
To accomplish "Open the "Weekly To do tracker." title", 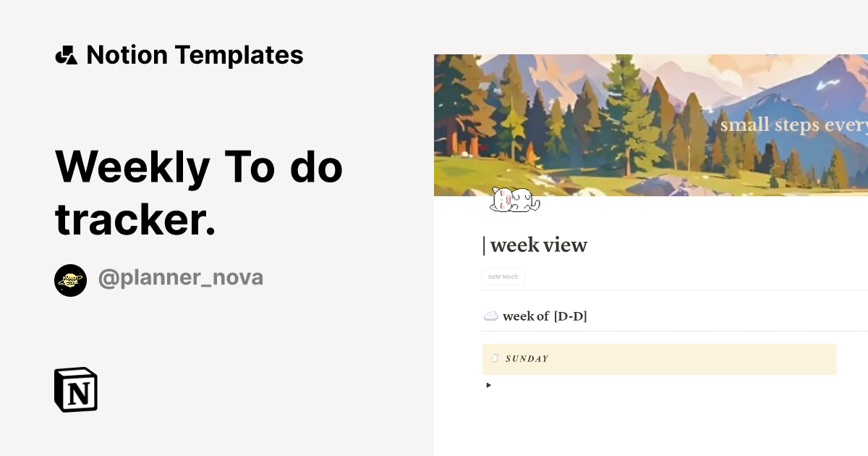I will pos(199,192).
